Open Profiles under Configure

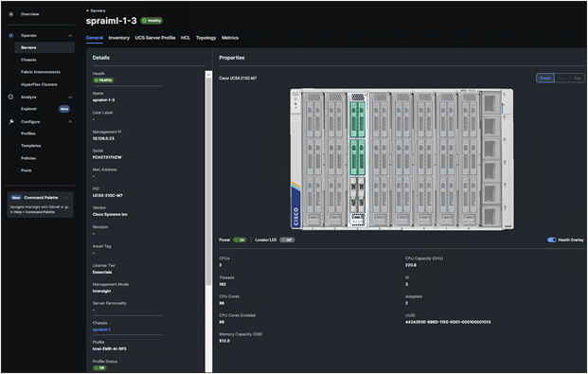[x=28, y=134]
